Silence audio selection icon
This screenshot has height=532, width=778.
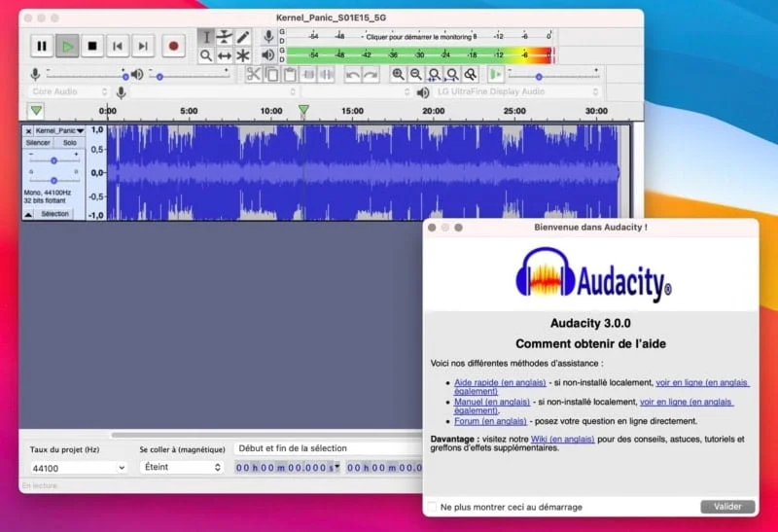click(327, 75)
